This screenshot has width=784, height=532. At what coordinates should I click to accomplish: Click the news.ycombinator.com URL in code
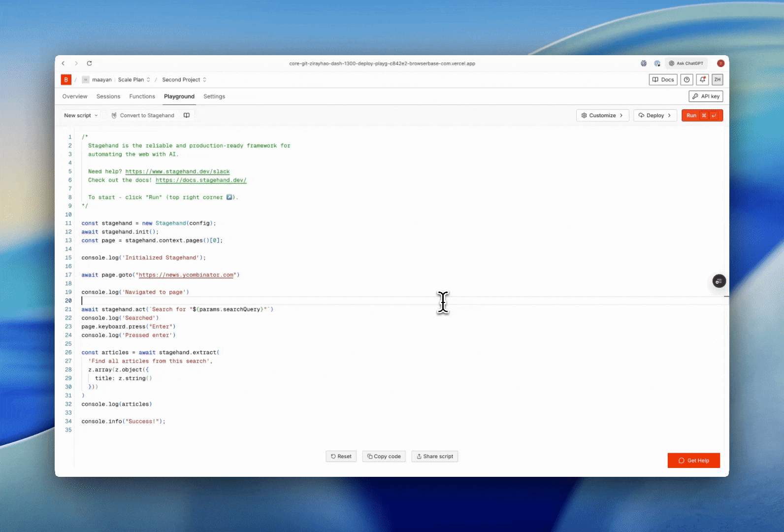click(186, 275)
